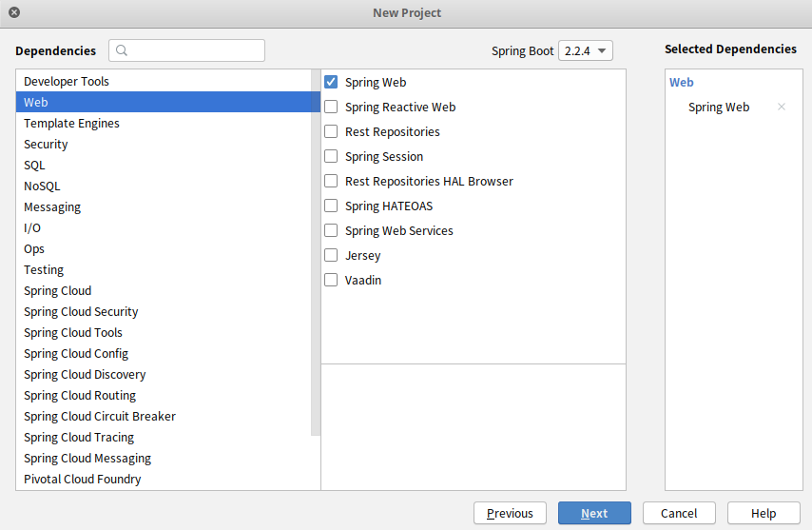Click the search magnifier icon
The height and width of the screenshot is (530, 812).
(123, 50)
